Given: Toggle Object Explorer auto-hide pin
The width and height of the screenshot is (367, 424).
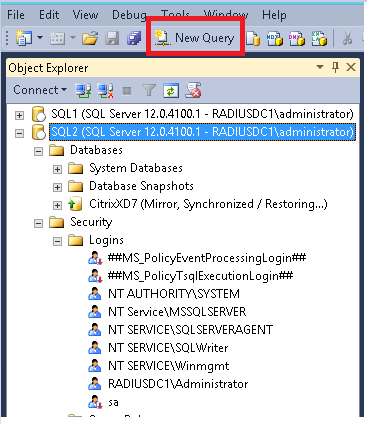Looking at the screenshot, I should click(x=335, y=67).
